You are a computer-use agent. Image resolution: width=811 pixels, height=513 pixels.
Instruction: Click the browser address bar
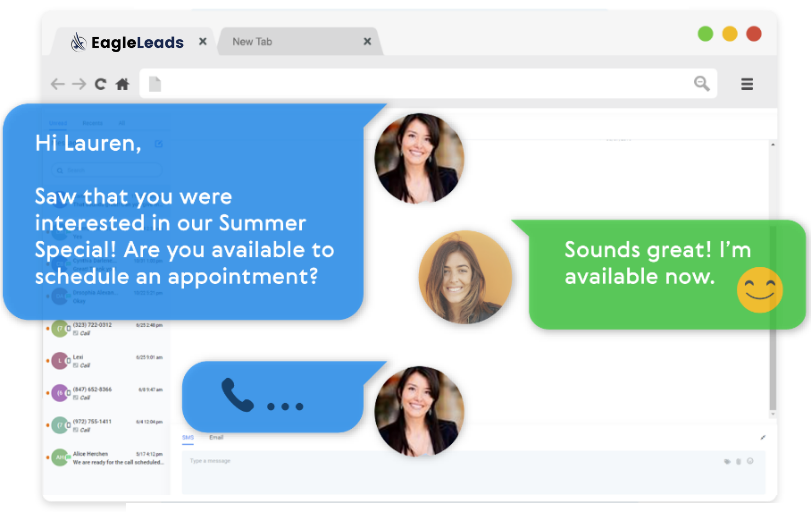click(x=428, y=83)
